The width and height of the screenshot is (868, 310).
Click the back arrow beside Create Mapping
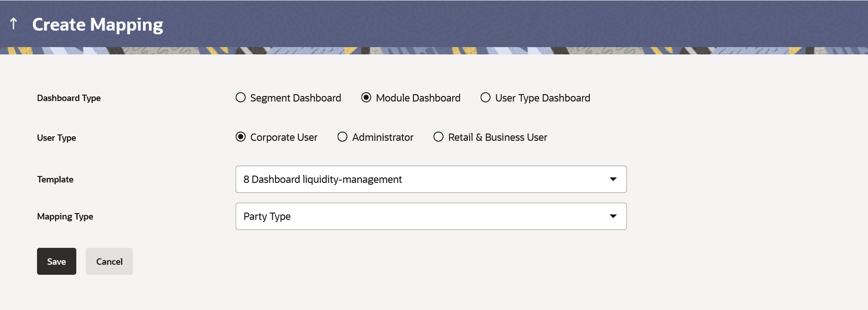pos(14,23)
